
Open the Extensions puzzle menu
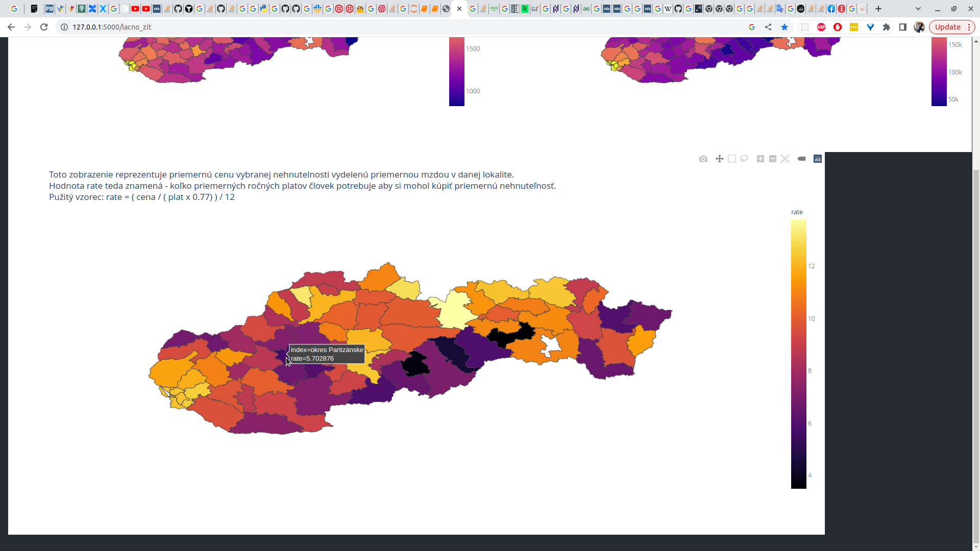click(x=887, y=27)
